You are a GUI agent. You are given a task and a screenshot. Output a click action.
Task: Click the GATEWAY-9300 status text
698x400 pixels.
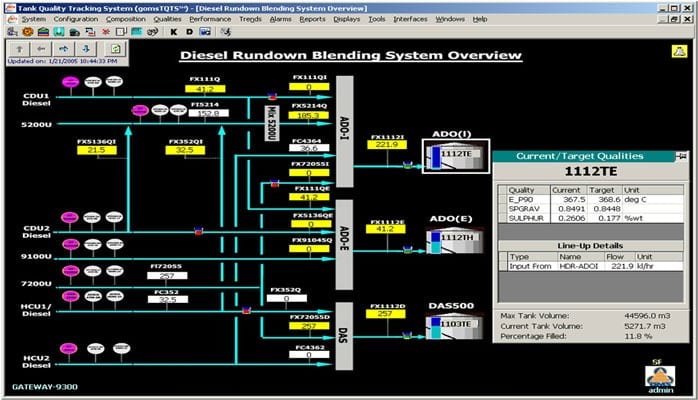pos(45,387)
